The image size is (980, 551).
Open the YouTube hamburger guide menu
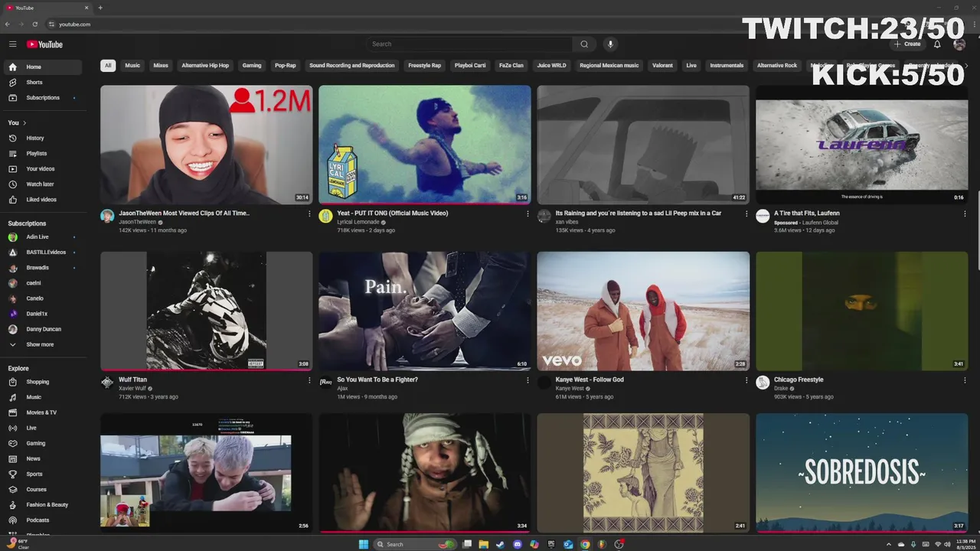(12, 44)
